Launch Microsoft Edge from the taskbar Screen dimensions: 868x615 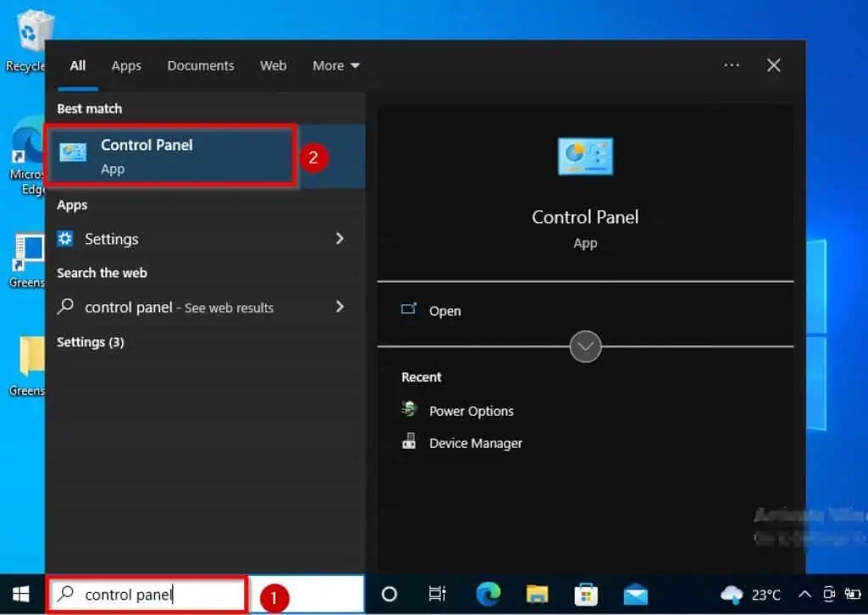[490, 594]
